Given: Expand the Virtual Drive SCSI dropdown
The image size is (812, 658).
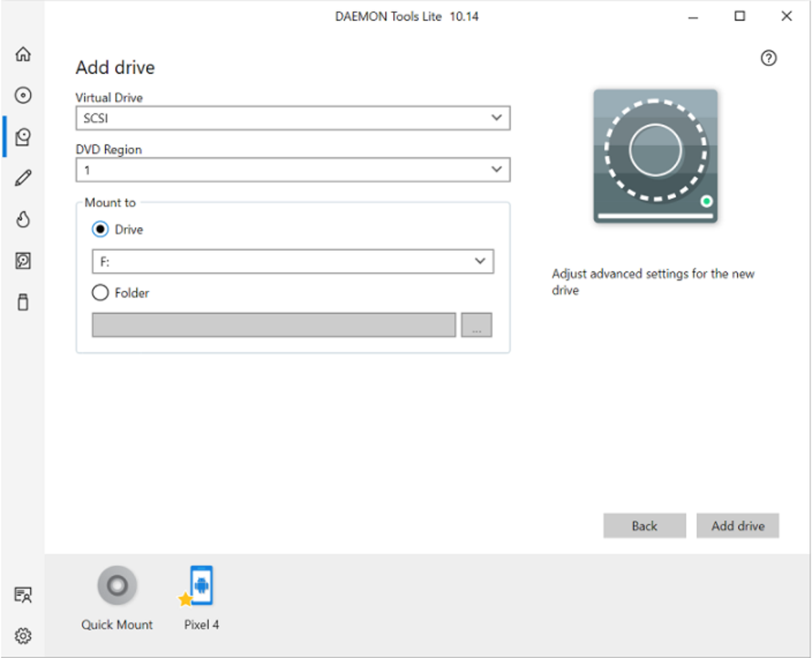Looking at the screenshot, I should [292, 119].
